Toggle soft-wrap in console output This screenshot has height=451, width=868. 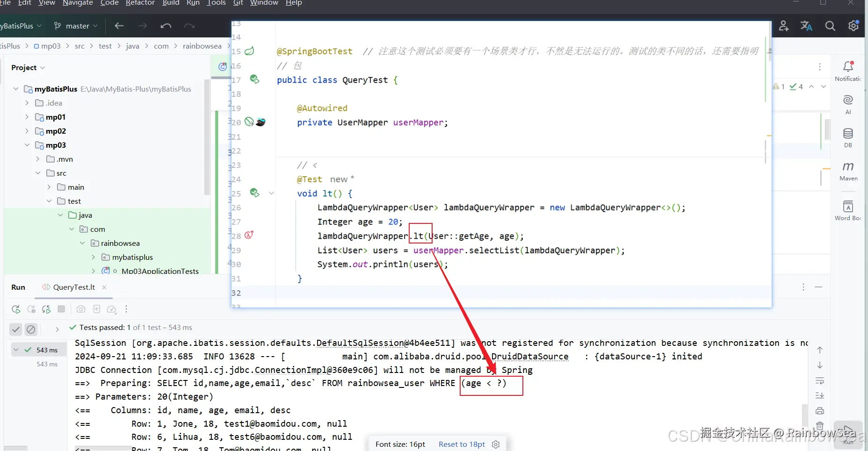tap(820, 380)
